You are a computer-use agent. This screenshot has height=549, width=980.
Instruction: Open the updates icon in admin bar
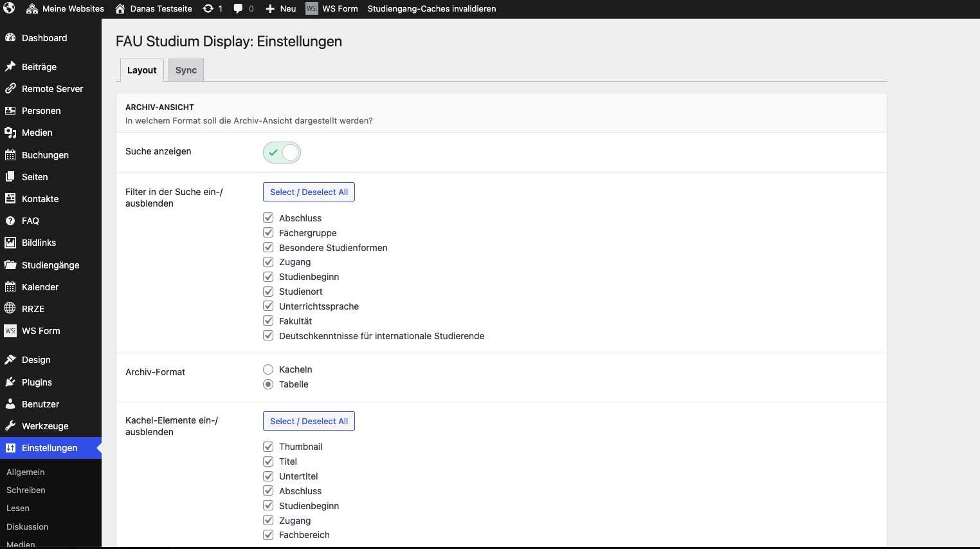tap(208, 8)
